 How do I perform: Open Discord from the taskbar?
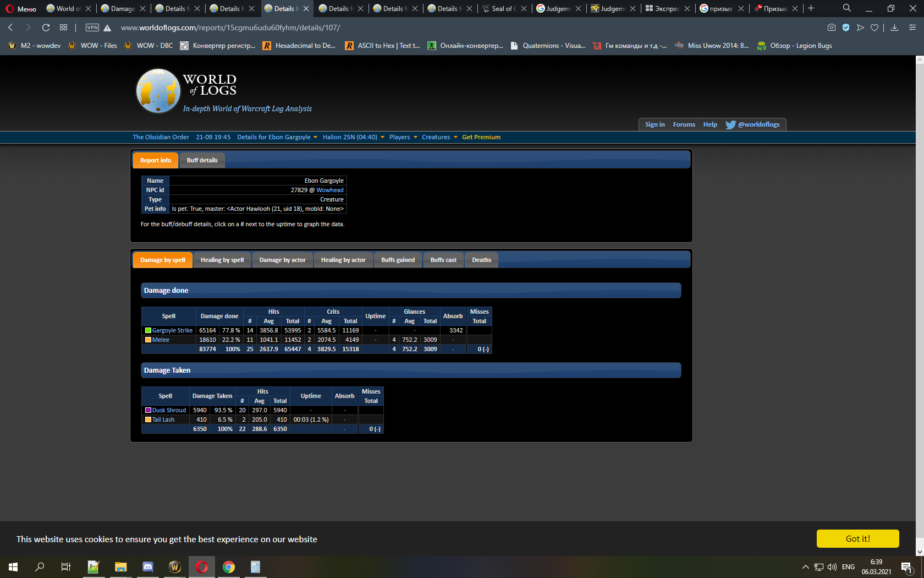click(x=148, y=567)
